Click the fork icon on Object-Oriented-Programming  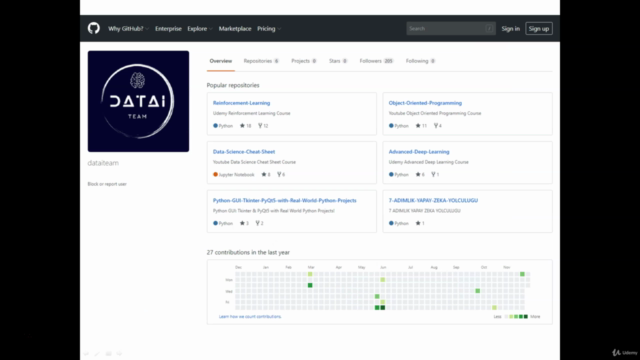click(436, 126)
